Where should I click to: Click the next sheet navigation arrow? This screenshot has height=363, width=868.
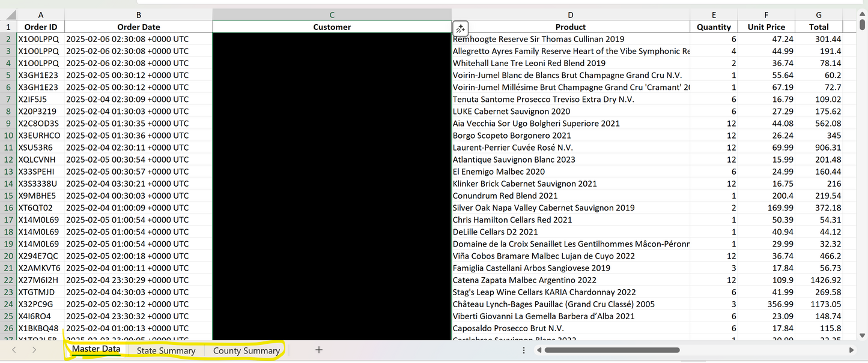click(x=34, y=350)
